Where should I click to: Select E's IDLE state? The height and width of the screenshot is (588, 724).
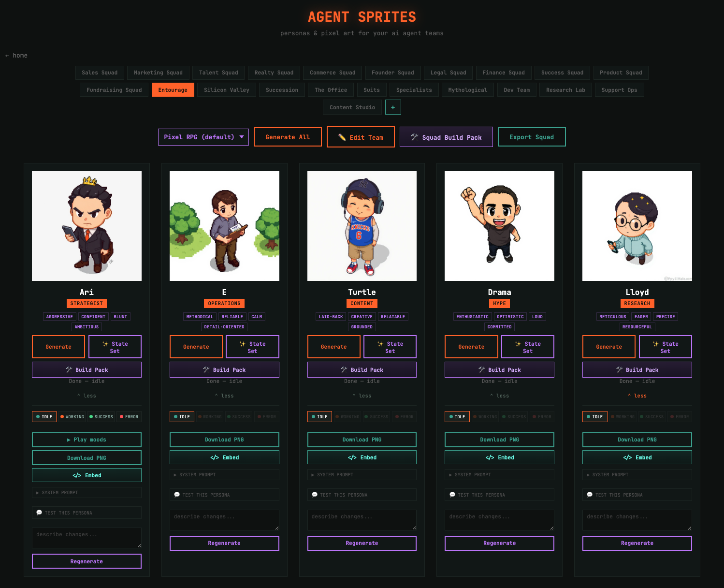tap(182, 416)
